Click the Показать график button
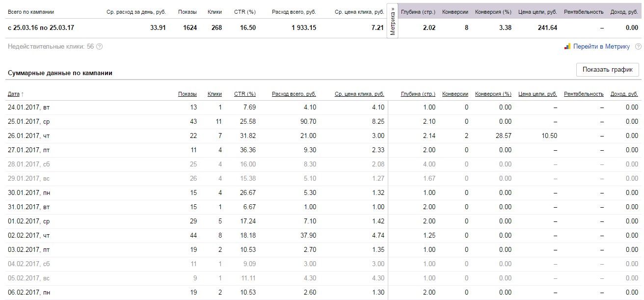Viewport: 644px width, 300px height. click(607, 70)
